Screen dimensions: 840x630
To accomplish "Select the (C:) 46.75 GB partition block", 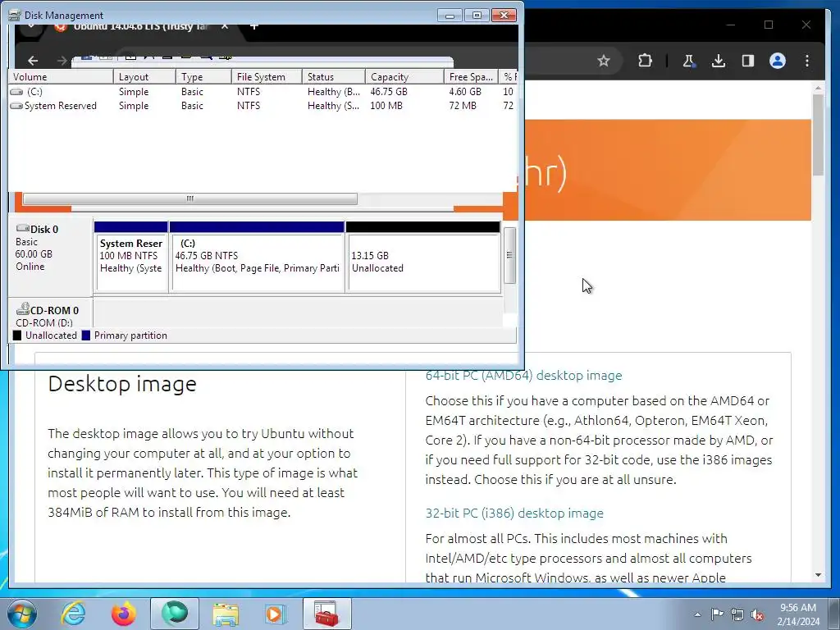I will click(257, 257).
